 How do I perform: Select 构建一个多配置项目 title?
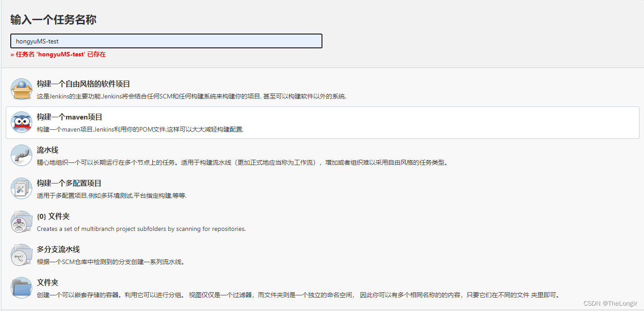[x=69, y=183]
